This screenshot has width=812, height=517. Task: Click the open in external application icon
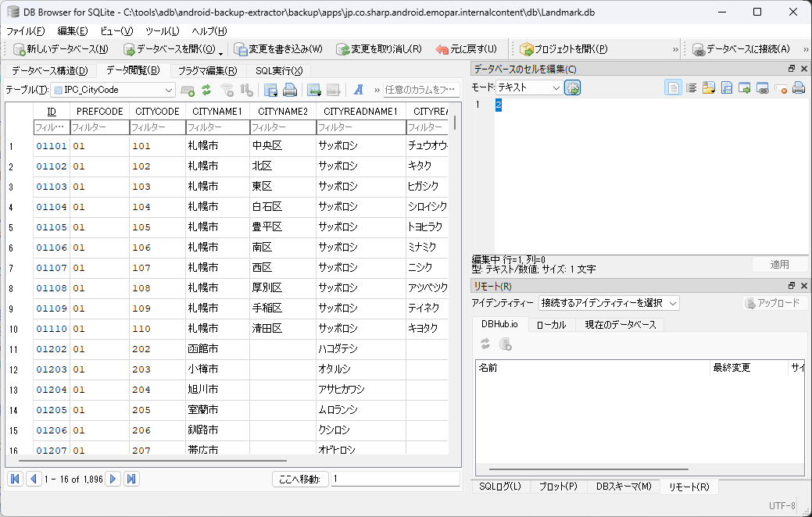[x=745, y=88]
